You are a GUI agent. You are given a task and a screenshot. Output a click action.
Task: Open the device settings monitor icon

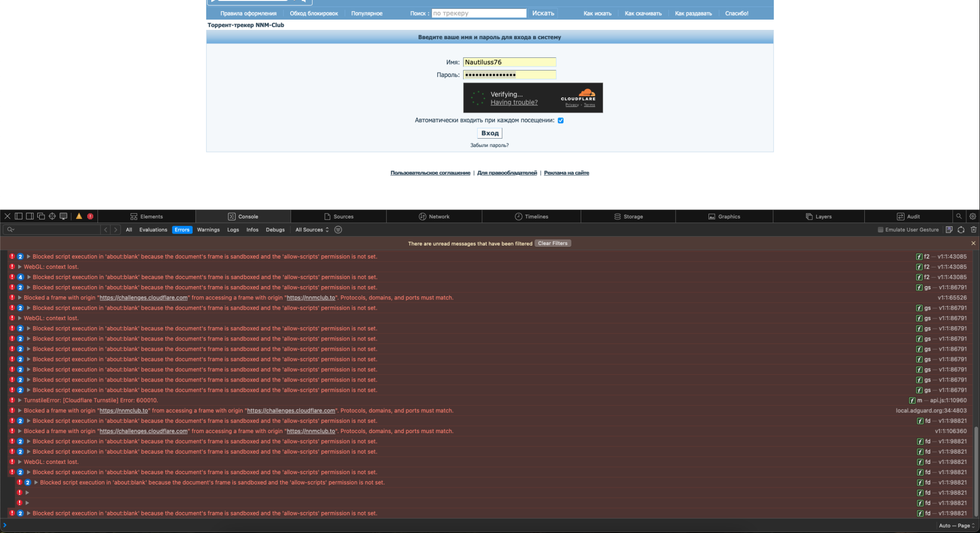[x=64, y=216]
